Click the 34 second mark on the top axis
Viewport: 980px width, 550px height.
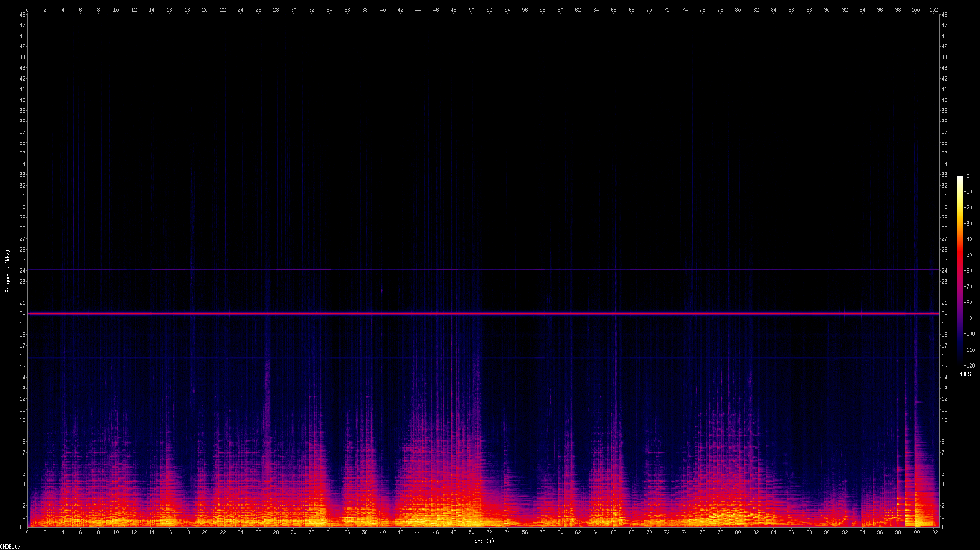point(329,9)
